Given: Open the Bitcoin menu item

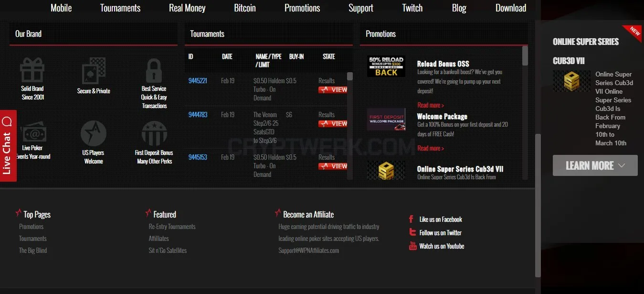Looking at the screenshot, I should [245, 8].
